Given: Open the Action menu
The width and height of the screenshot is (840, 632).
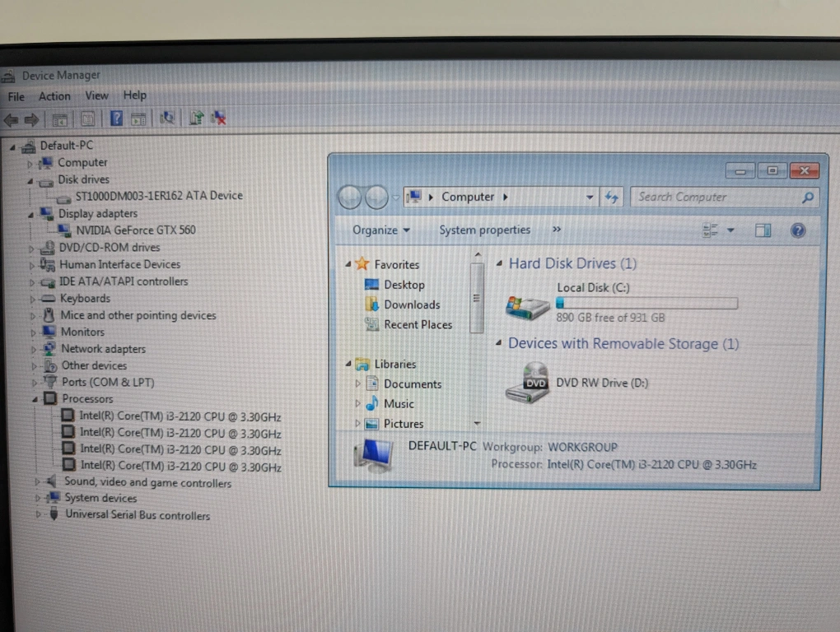Looking at the screenshot, I should click(x=54, y=96).
